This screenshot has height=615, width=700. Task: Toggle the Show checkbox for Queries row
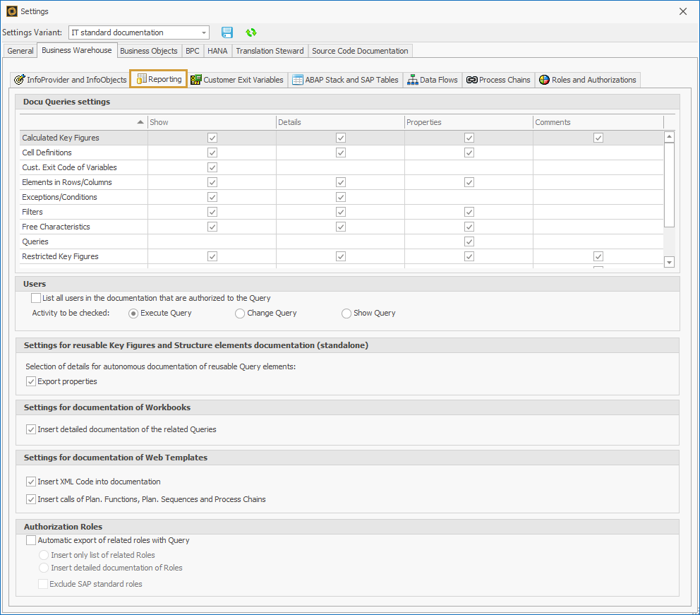pyautogui.click(x=212, y=241)
